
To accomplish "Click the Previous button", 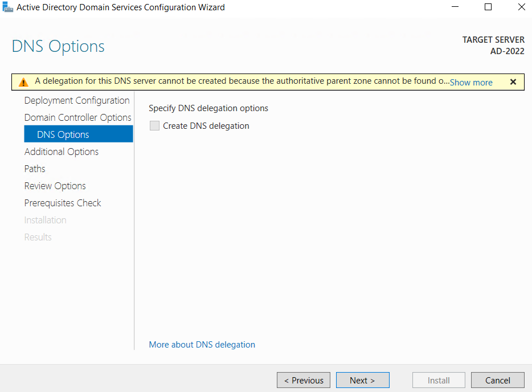I will click(x=303, y=380).
